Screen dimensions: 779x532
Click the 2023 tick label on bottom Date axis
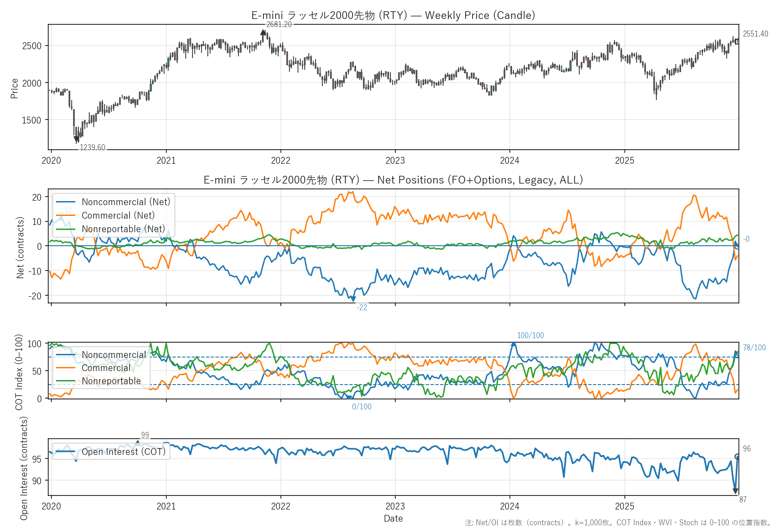click(395, 506)
